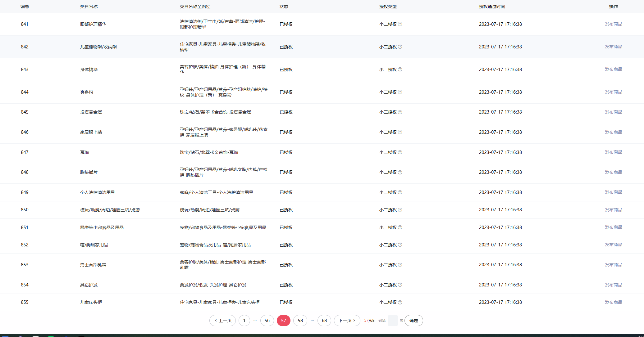Image resolution: width=644 pixels, height=337 pixels.
Task: Click question mark icon for row 849
Action: [x=400, y=192]
